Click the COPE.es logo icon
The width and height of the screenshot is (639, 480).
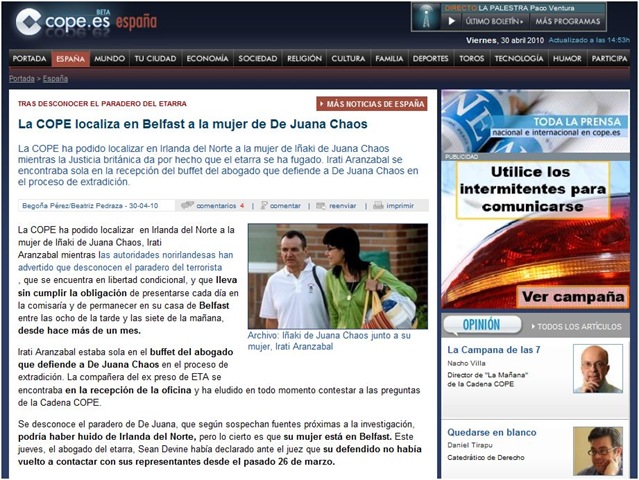(x=29, y=22)
